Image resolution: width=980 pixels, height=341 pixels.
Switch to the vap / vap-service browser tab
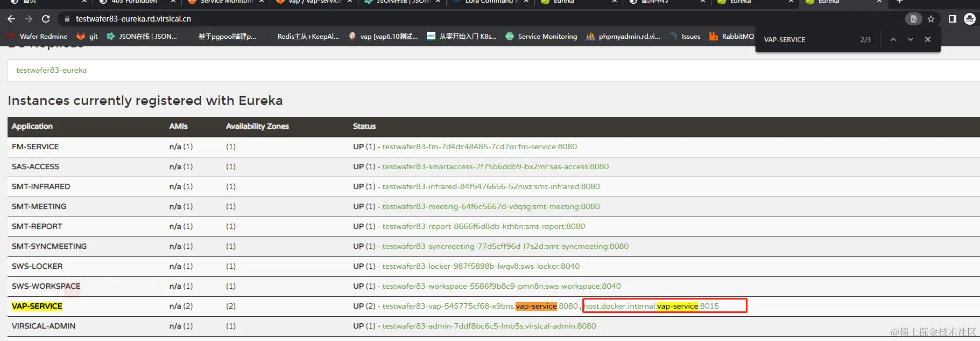point(315,3)
